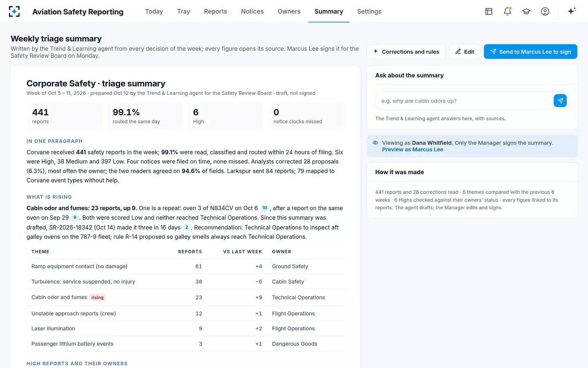Click the Ground Safety owner cell
Viewport: 588px width, 368px height.
click(x=290, y=267)
